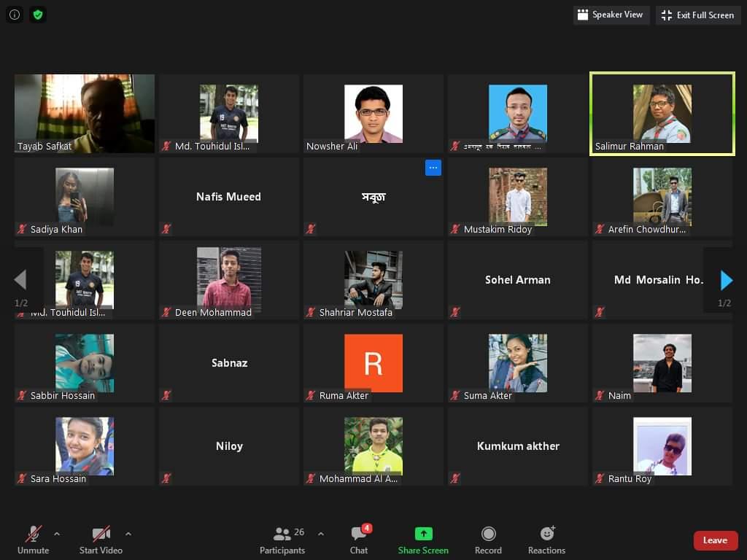Turn on camera with Start Video

[x=101, y=540]
